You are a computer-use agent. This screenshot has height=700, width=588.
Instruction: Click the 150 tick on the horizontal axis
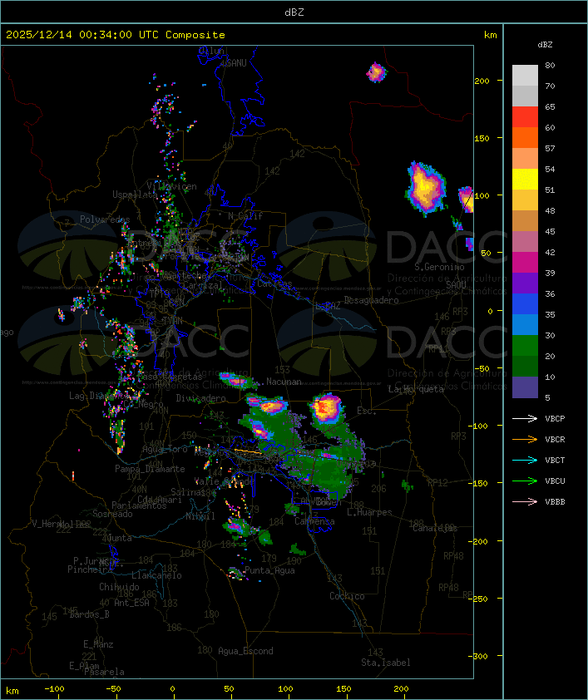[x=343, y=689]
